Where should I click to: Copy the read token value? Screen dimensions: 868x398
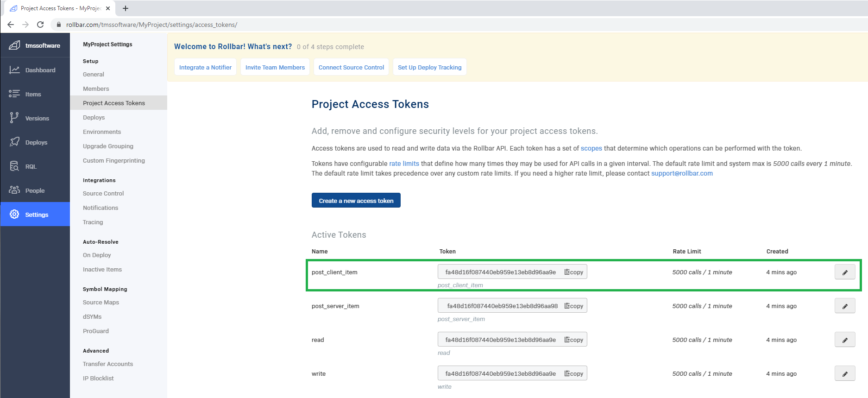click(x=573, y=340)
